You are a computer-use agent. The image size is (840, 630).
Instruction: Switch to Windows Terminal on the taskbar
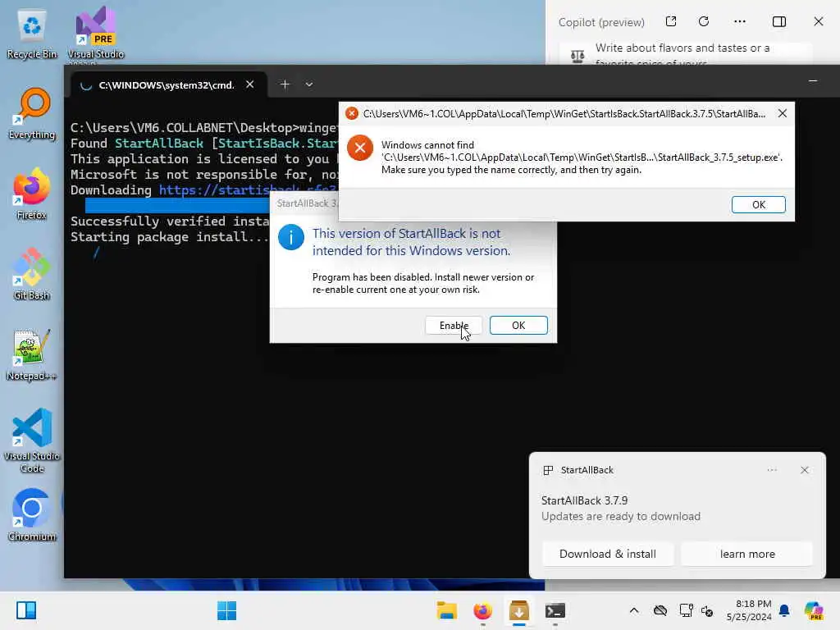click(555, 610)
